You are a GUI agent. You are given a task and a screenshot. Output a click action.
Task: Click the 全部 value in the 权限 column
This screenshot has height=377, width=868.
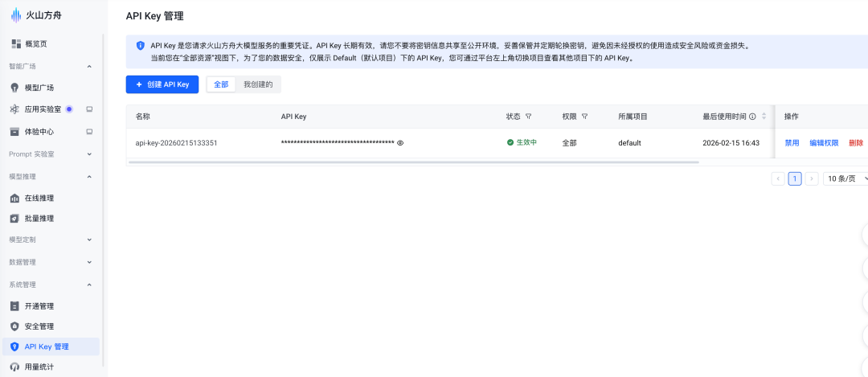pyautogui.click(x=569, y=143)
